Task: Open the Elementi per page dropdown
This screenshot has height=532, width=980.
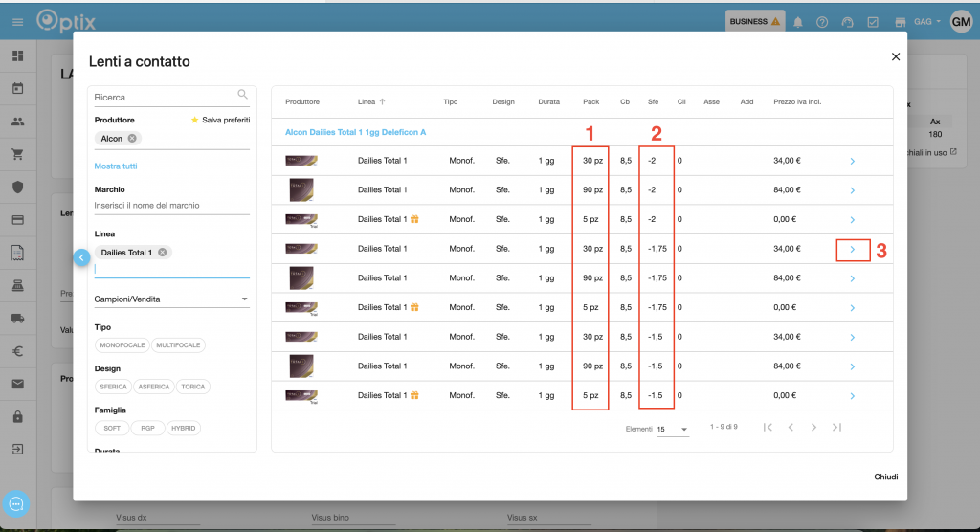Action: 673,430
